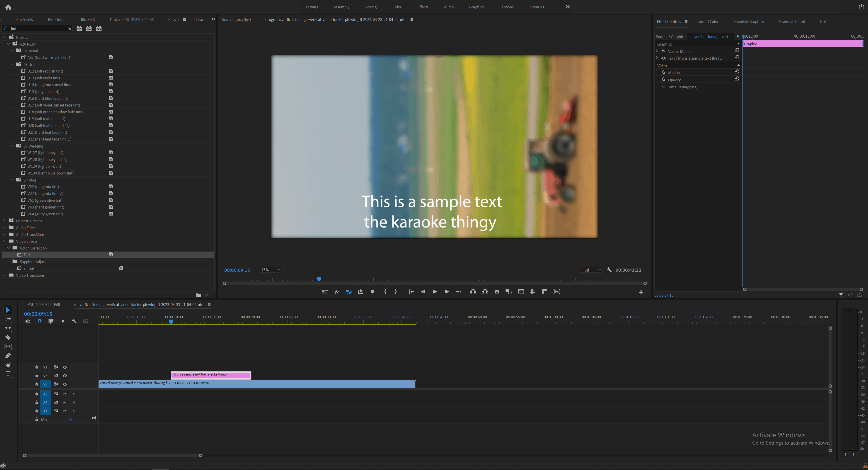The height and width of the screenshot is (470, 868).
Task: Open the Essential Graphics panel tab
Action: click(748, 22)
